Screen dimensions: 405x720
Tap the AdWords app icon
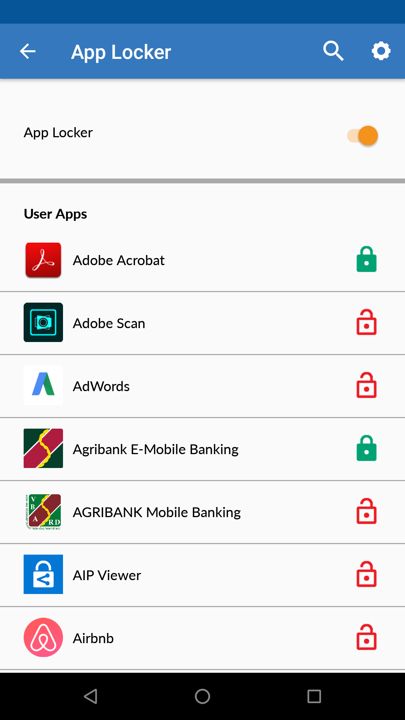[x=43, y=385]
